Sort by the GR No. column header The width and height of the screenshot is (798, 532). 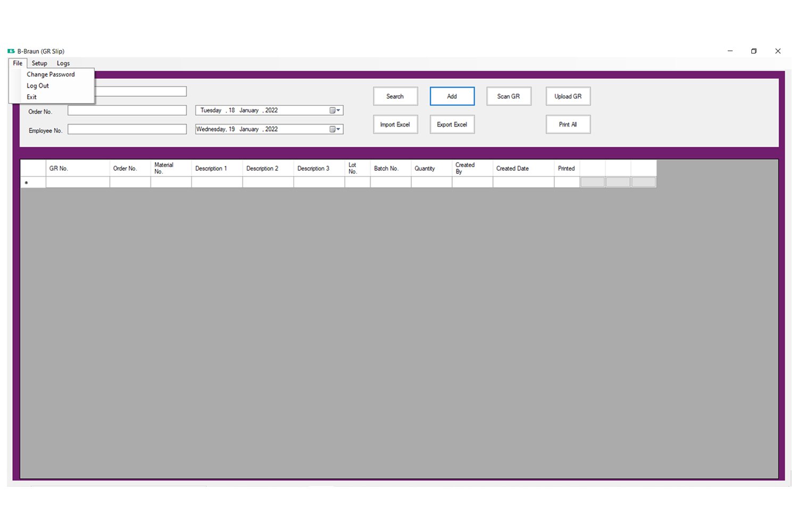78,168
